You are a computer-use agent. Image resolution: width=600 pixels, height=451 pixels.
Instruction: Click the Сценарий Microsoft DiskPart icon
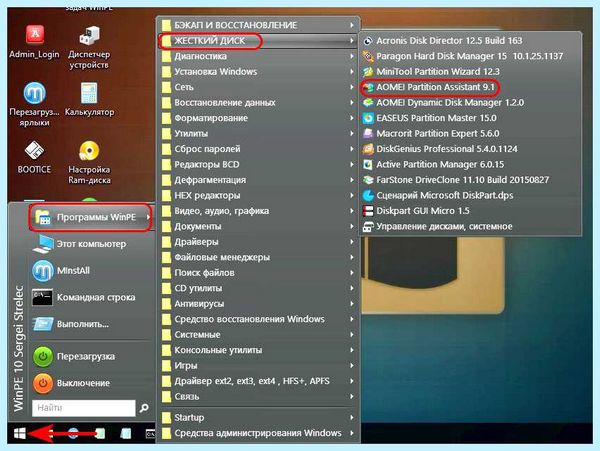368,195
